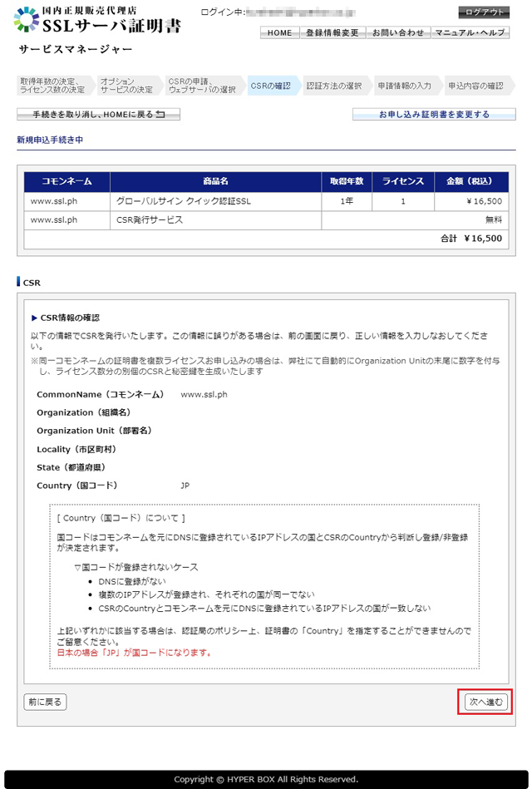The height and width of the screenshot is (789, 532).
Task: Click the 前に戻る button
Action: [45, 702]
